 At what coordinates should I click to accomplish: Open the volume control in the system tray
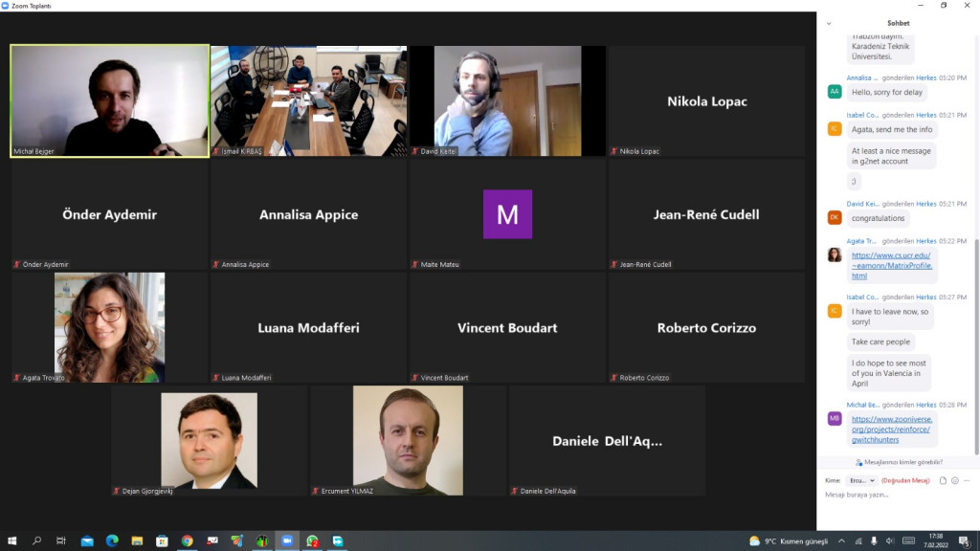(x=890, y=541)
